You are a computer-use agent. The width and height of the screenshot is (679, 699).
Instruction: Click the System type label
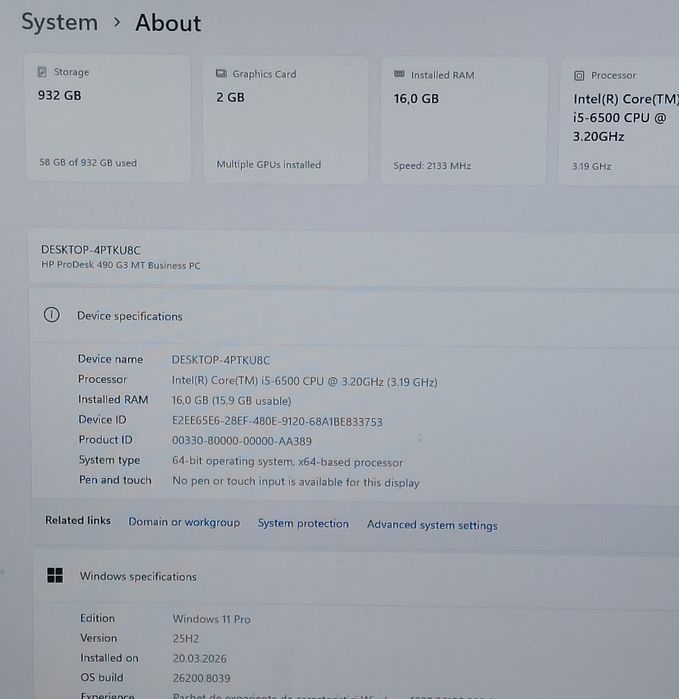tap(110, 460)
